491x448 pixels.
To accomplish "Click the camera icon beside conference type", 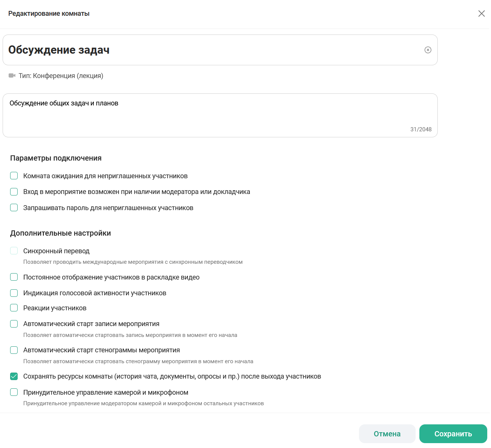I will point(12,76).
